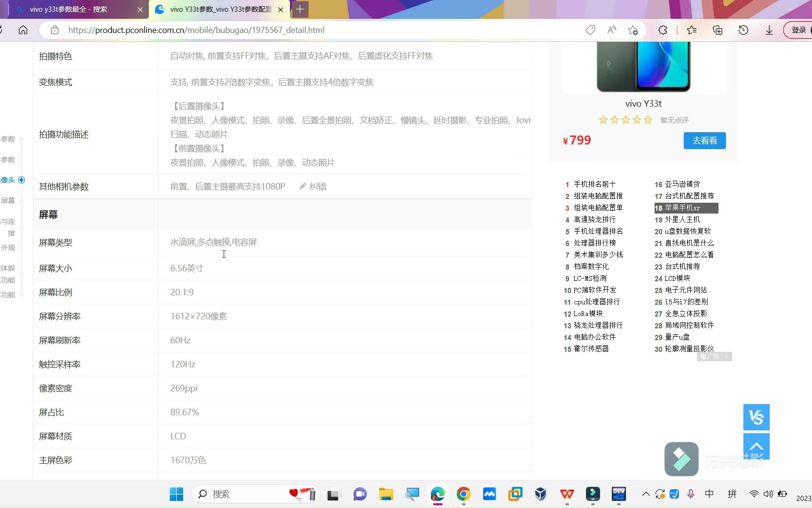The image size is (812, 508).
Task: Open Google Chrome from taskbar
Action: pos(463,494)
